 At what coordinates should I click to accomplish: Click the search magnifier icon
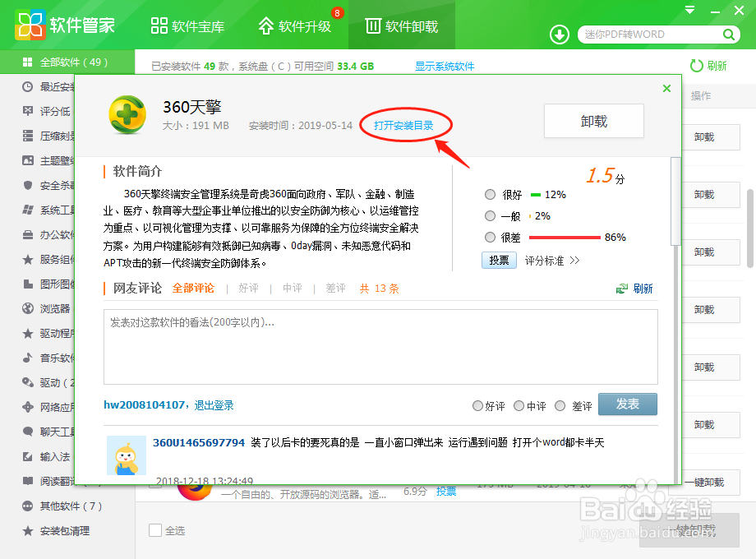[x=729, y=35]
